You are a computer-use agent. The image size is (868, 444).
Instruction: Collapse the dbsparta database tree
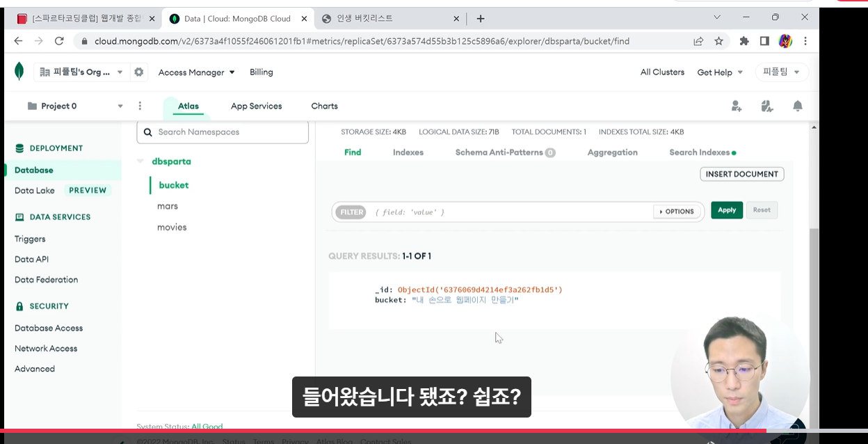click(140, 161)
